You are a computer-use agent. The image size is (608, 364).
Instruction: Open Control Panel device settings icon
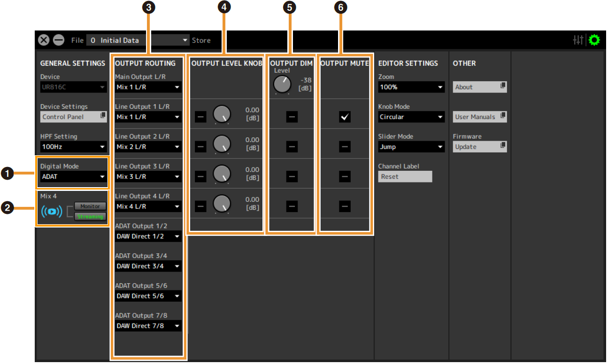coord(102,116)
